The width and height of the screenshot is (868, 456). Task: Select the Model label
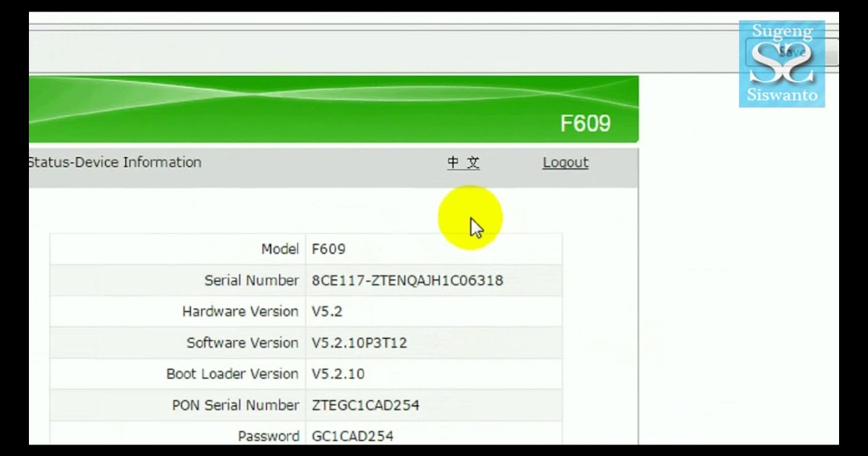(280, 249)
